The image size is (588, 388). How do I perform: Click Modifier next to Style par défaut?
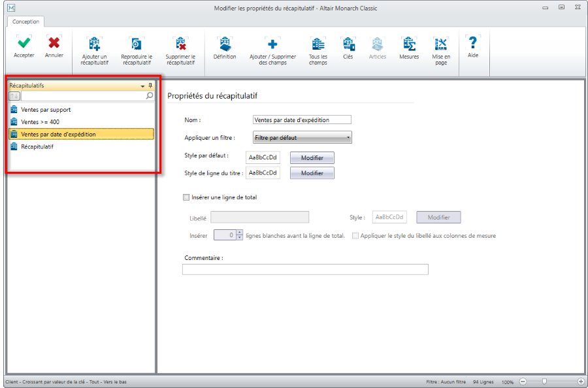point(312,158)
